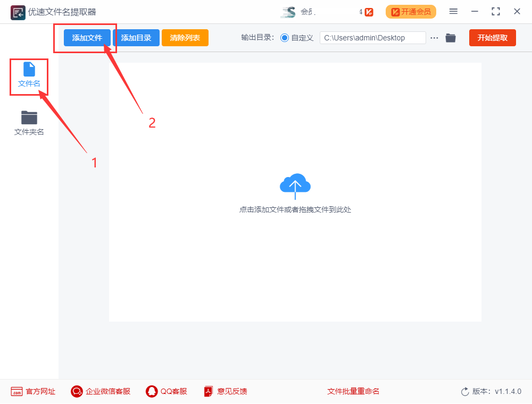Open the app logo icon top left
This screenshot has width=532, height=404.
(18, 11)
